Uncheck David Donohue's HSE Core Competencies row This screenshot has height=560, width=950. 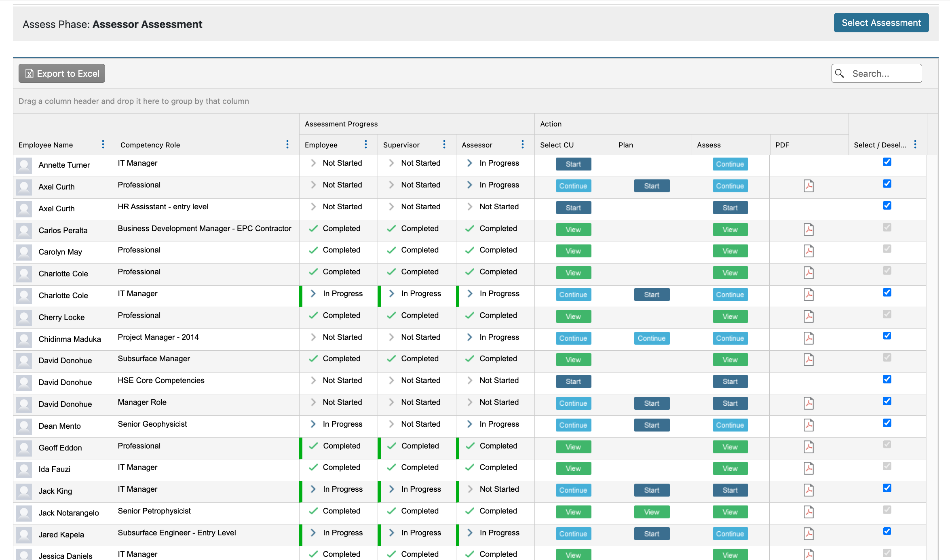click(x=887, y=379)
